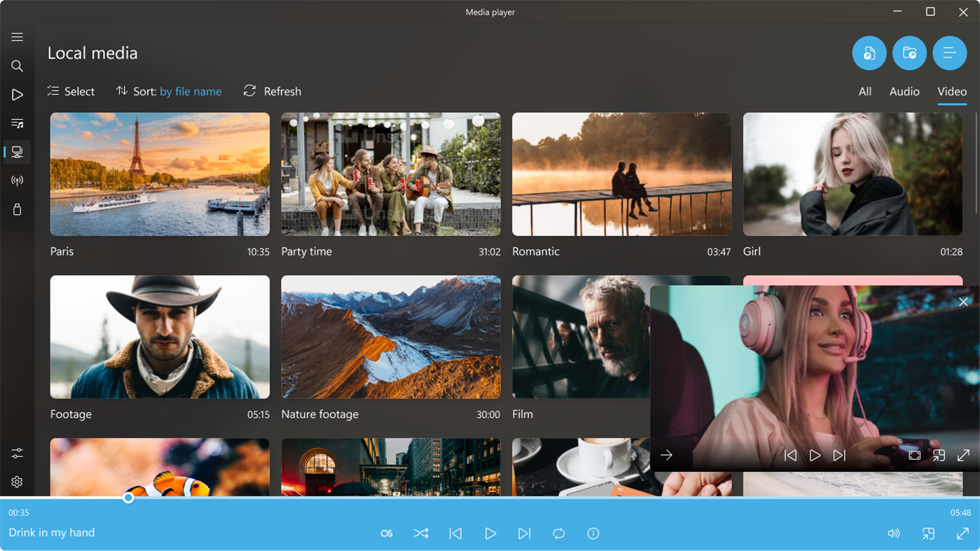Open the volume control
Image resolution: width=980 pixels, height=551 pixels.
tap(894, 533)
